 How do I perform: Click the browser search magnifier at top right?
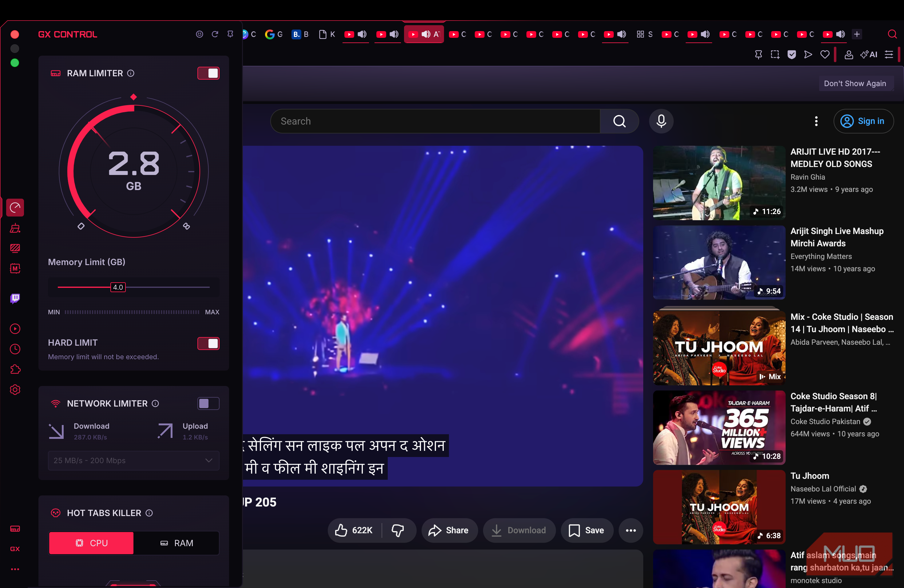(x=892, y=34)
